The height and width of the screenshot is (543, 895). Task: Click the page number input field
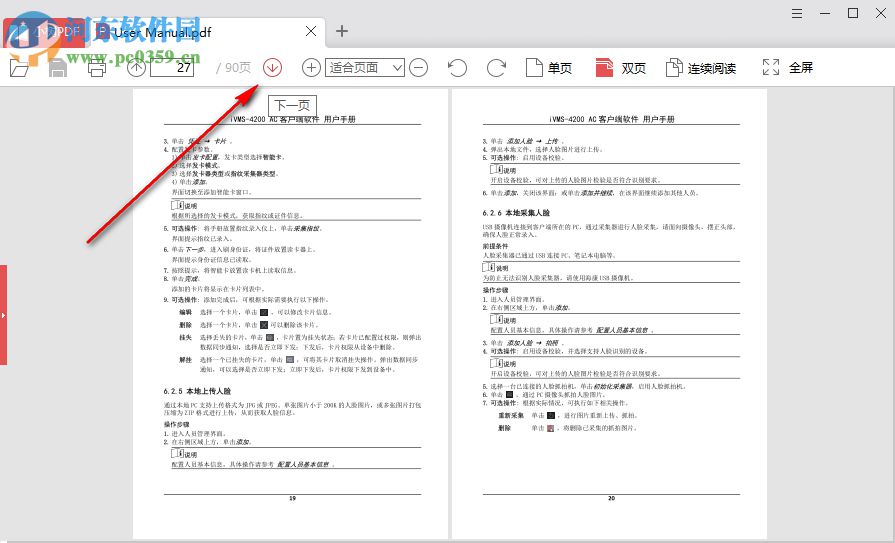click(x=172, y=68)
